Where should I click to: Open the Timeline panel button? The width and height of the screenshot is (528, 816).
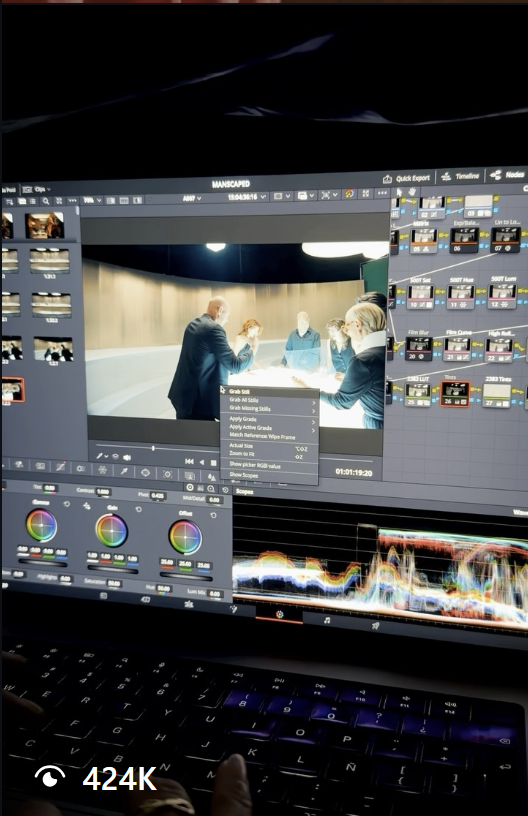pos(460,176)
